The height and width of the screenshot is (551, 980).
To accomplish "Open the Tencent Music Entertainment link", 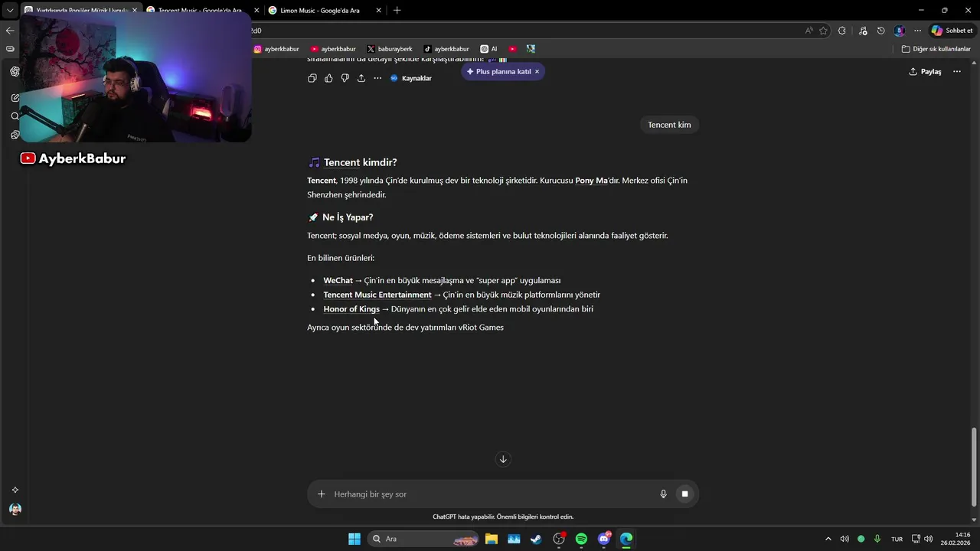I will click(377, 295).
